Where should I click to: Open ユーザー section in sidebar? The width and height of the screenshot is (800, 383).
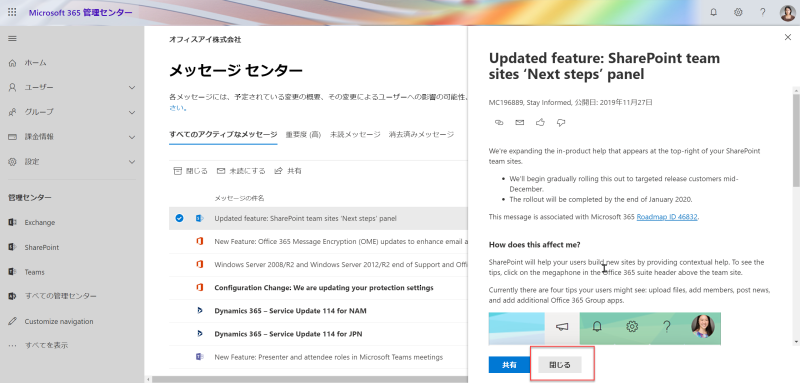[38, 88]
